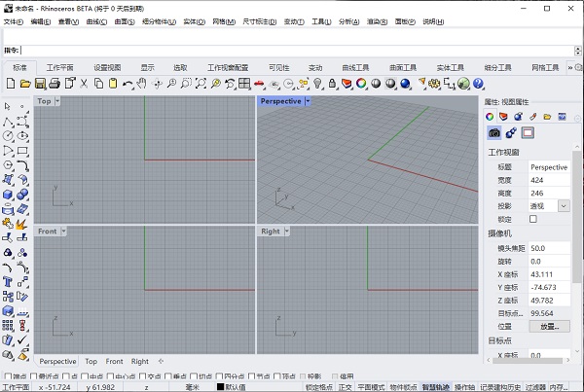
Task: Open the Top viewport title dropdown arrow
Action: point(57,101)
